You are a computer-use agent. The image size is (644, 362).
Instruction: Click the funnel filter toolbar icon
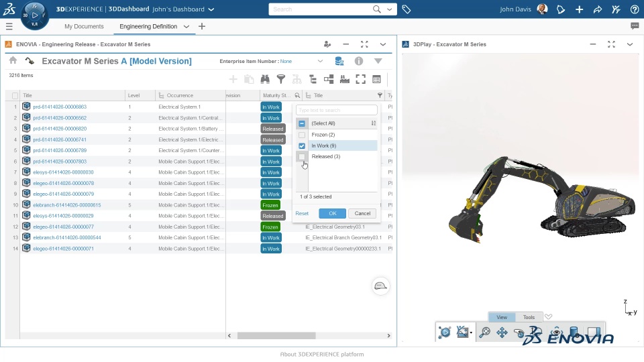pos(281,79)
